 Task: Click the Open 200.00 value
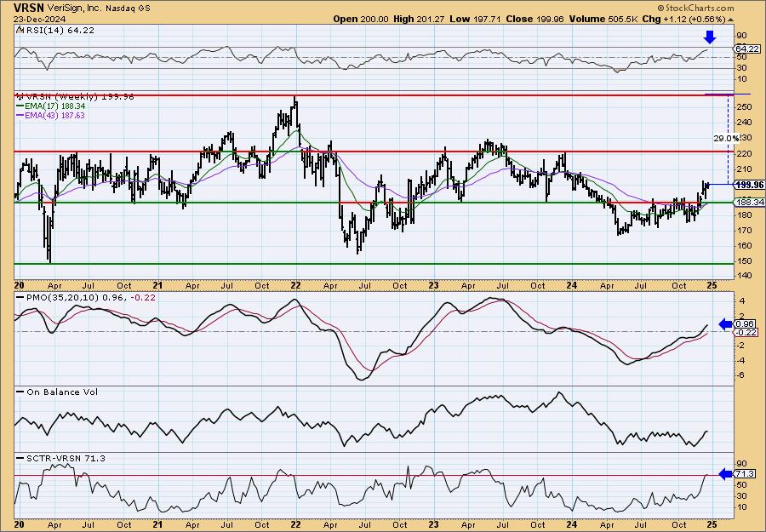pyautogui.click(x=361, y=19)
